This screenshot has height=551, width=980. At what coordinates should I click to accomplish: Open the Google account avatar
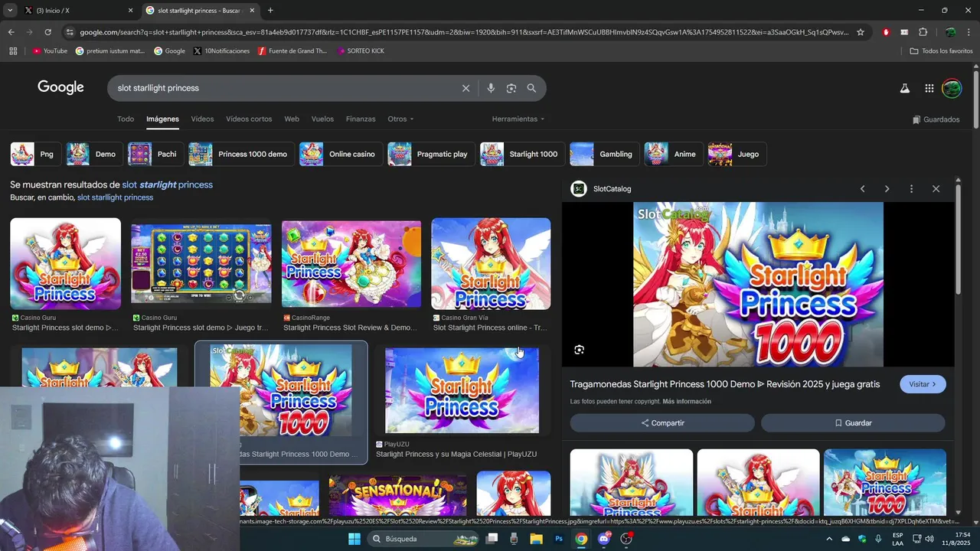(x=952, y=88)
